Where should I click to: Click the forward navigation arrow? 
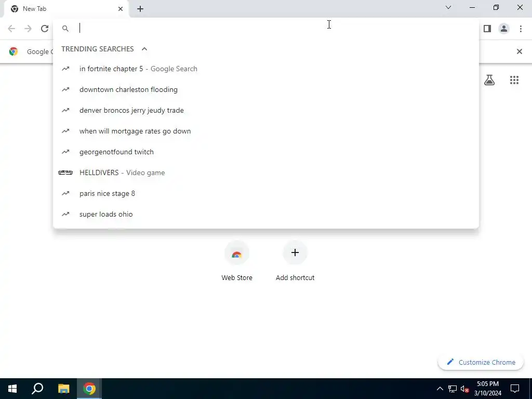pyautogui.click(x=28, y=29)
